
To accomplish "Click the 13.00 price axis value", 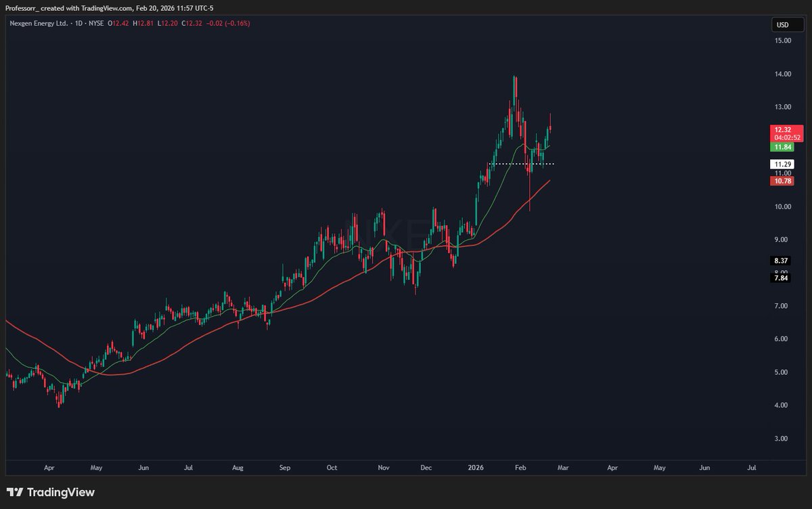I will tap(782, 107).
